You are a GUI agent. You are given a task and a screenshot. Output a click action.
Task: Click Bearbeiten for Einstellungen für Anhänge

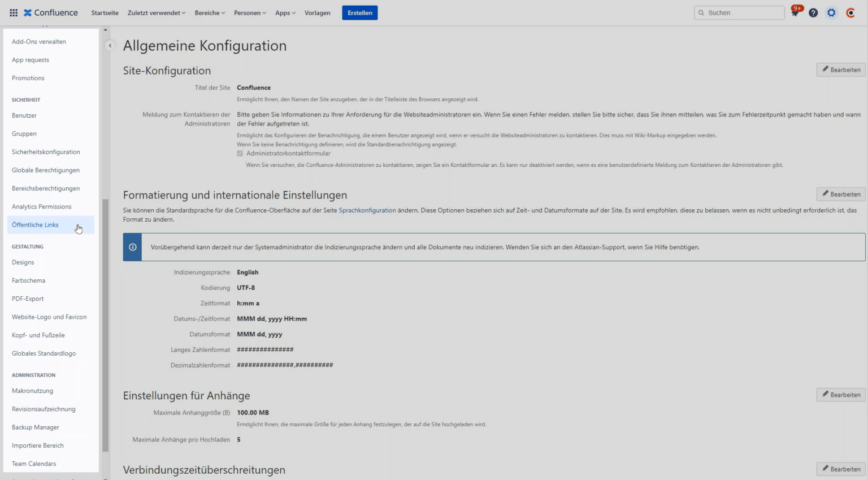coord(841,395)
